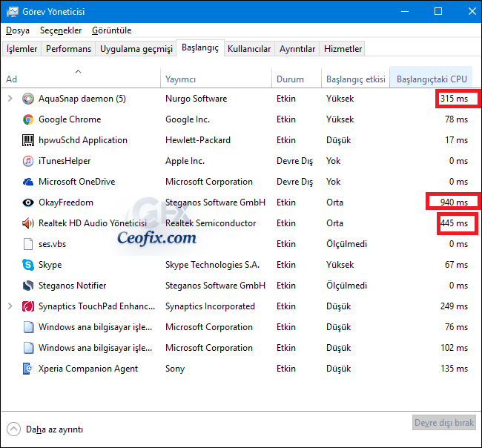The width and height of the screenshot is (482, 448).
Task: Sort by the Durum column header
Action: pyautogui.click(x=297, y=77)
